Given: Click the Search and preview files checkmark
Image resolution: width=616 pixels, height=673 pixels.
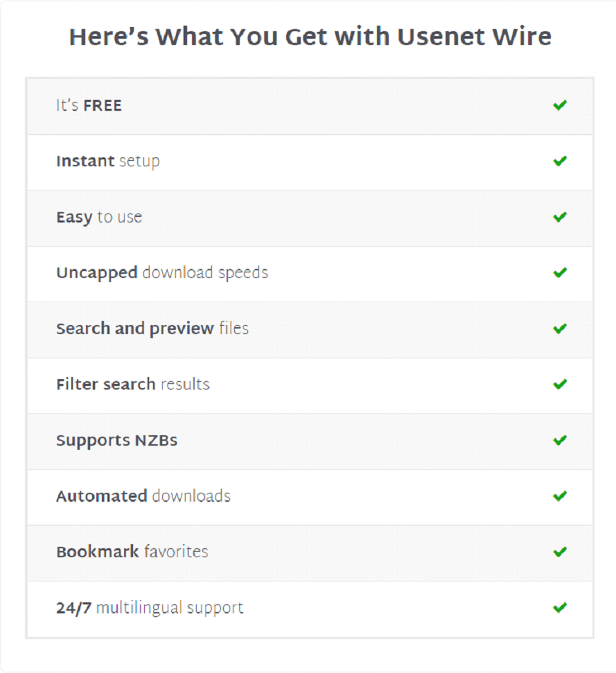Looking at the screenshot, I should pyautogui.click(x=560, y=329).
